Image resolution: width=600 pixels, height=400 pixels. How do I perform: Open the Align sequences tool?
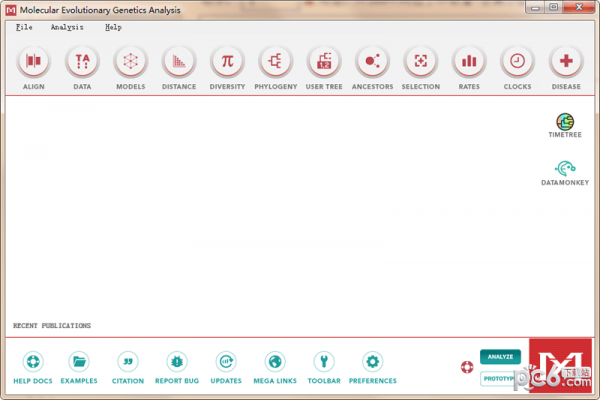33,61
